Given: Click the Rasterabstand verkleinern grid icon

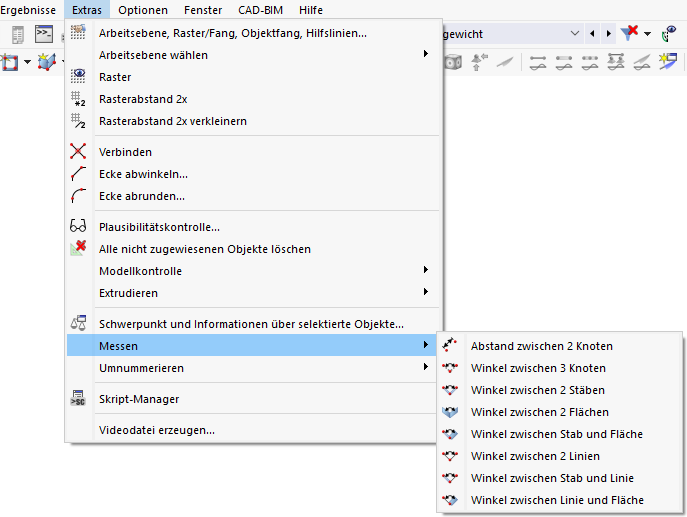Looking at the screenshot, I should click(78, 120).
